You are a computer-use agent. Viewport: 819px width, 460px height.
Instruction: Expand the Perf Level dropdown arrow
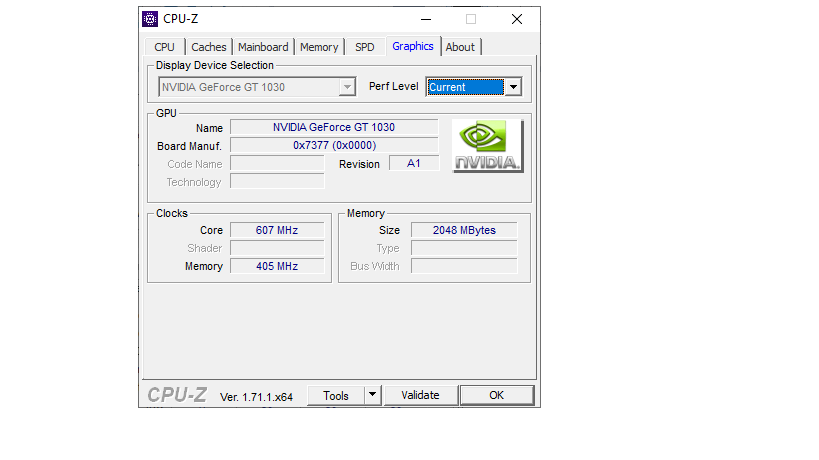click(x=513, y=87)
